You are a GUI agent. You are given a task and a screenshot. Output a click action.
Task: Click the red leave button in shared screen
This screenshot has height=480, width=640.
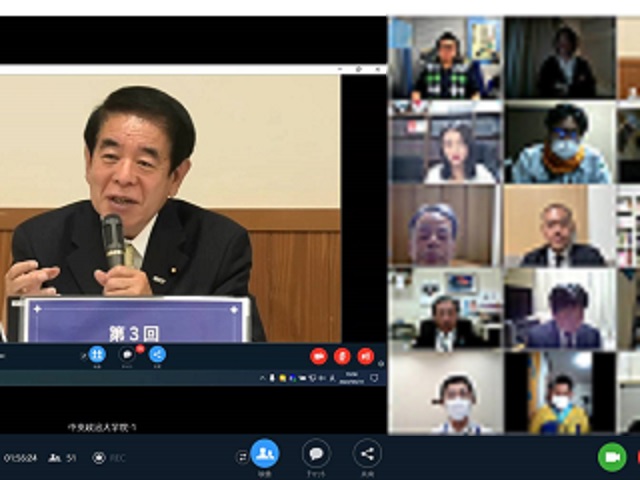click(365, 356)
